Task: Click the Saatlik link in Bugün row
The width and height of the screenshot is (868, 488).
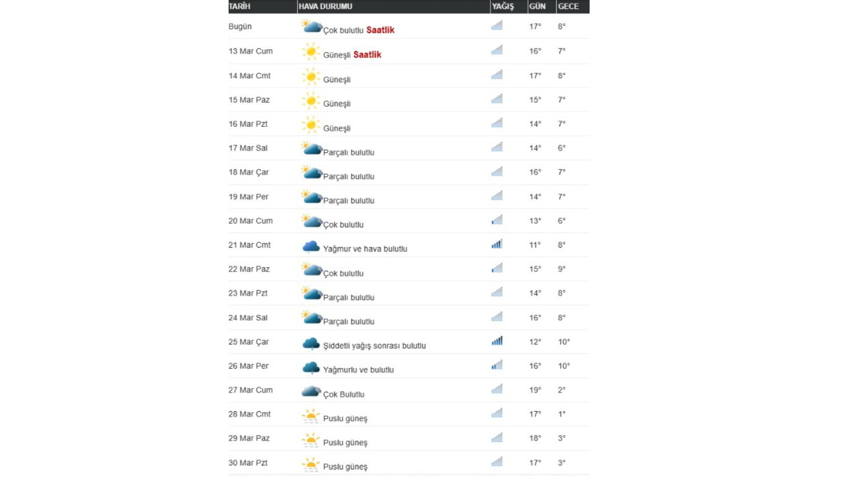Action: 380,30
